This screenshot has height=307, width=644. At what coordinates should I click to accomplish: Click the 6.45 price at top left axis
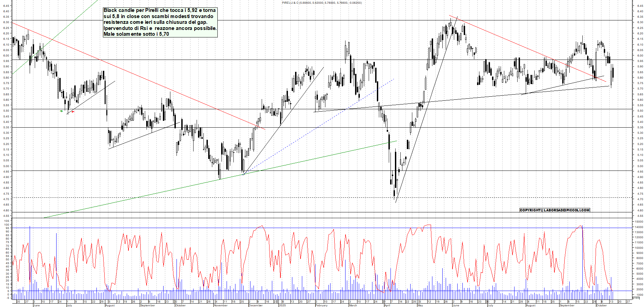pos(6,6)
